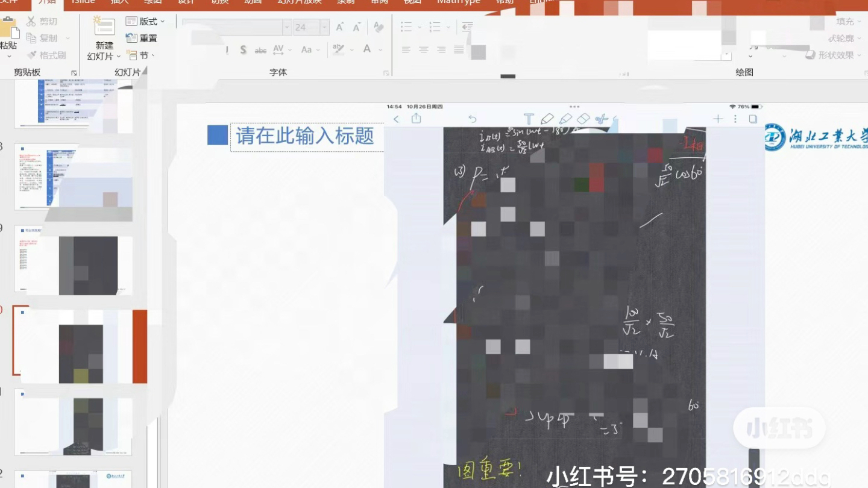The image size is (868, 488).
Task: Select the pen tool in the notes toolbar
Action: (x=547, y=119)
